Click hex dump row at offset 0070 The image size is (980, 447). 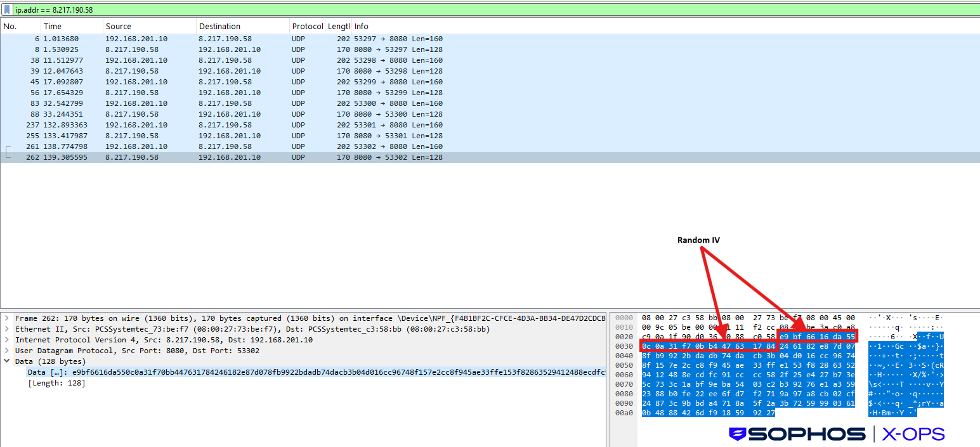point(779,384)
